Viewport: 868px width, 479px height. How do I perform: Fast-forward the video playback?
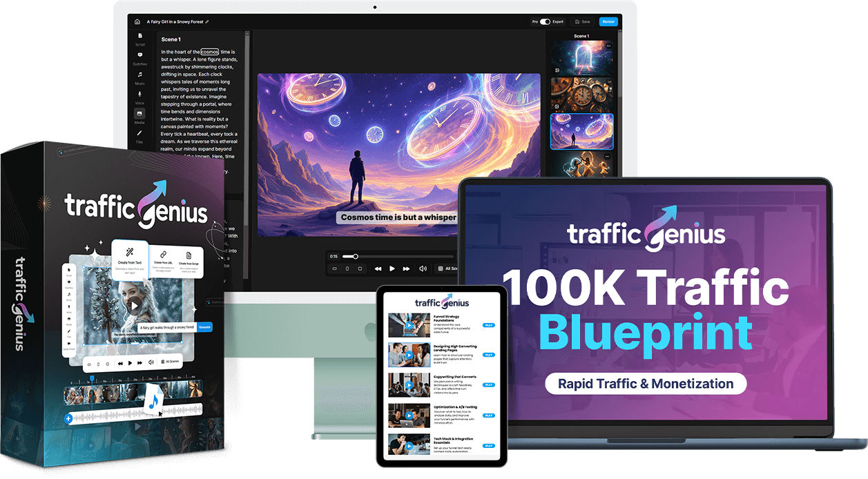405,268
